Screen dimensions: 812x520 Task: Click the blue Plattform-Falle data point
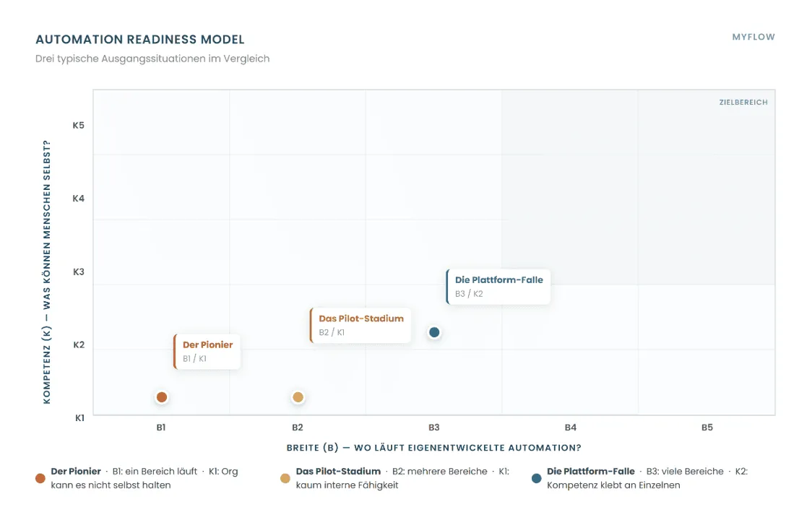pyautogui.click(x=434, y=332)
